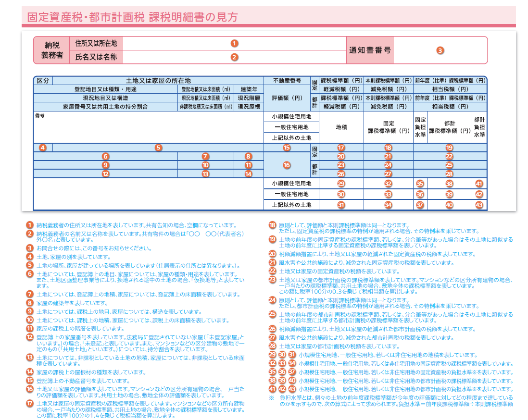The width and height of the screenshot is (528, 420).
Task: Click the 納税義務者 label cell
Action: 52,50
